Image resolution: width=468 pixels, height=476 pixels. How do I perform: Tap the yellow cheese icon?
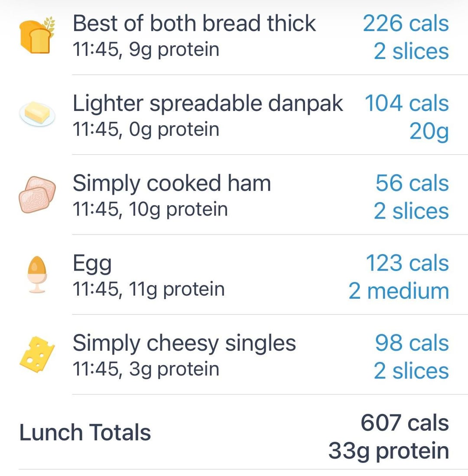click(x=37, y=355)
